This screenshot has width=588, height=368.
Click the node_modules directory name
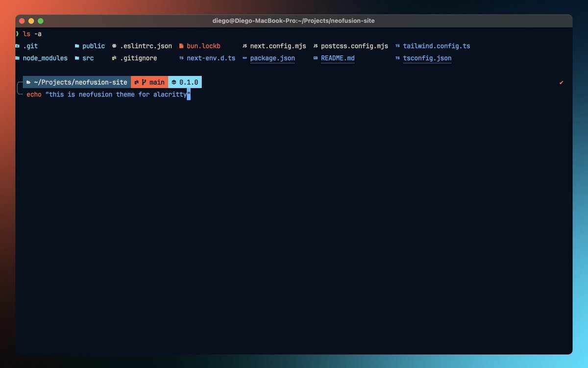(45, 58)
